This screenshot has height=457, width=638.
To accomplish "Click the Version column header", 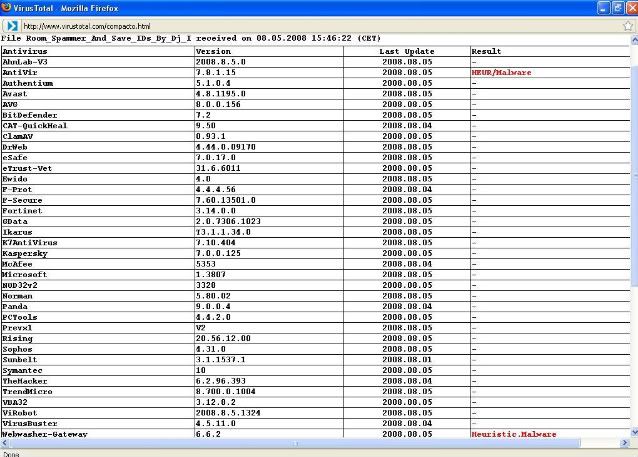I will [x=213, y=51].
